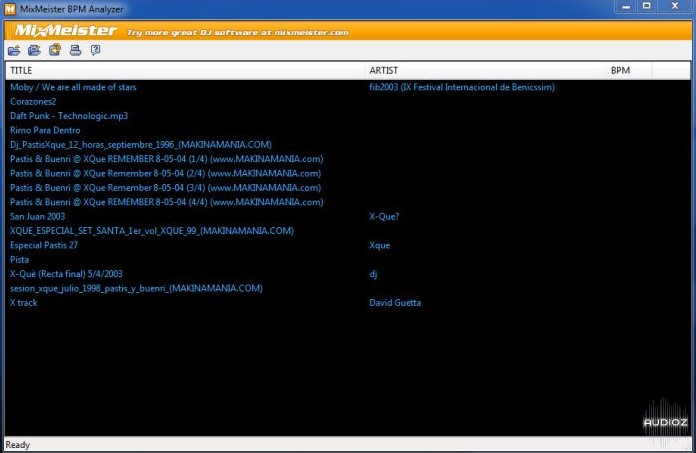Viewport: 696px width, 453px height.
Task: Select the 'Especial Pastis 27' track
Action: (x=44, y=245)
